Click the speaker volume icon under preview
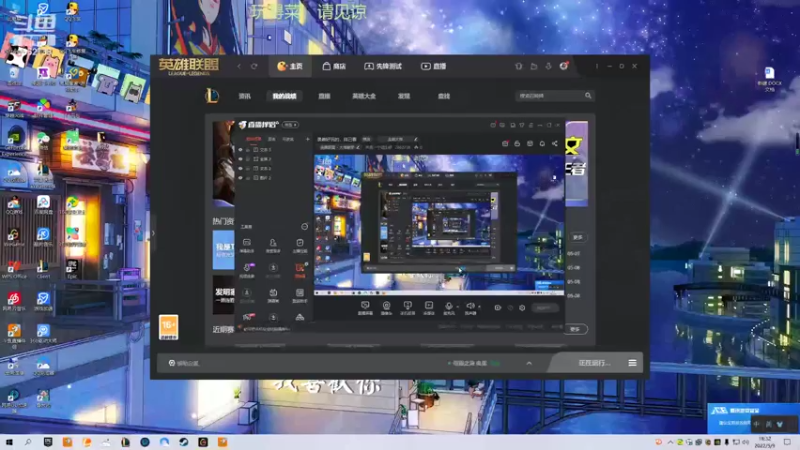The width and height of the screenshot is (800, 450). coord(470,306)
